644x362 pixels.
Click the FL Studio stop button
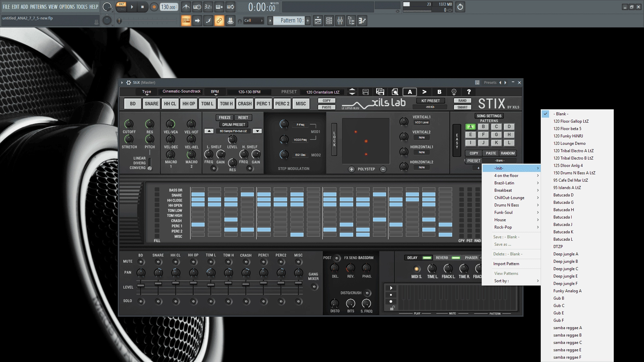tap(143, 7)
